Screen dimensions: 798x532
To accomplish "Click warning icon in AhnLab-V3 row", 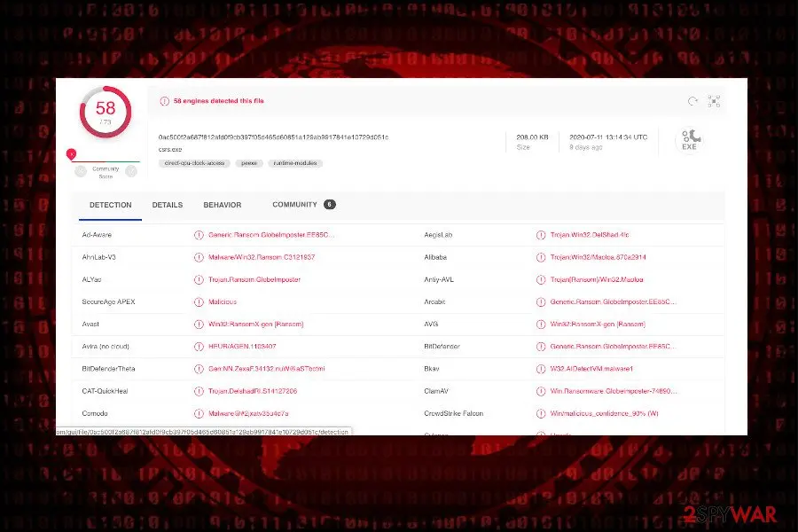I will pyautogui.click(x=199, y=258).
